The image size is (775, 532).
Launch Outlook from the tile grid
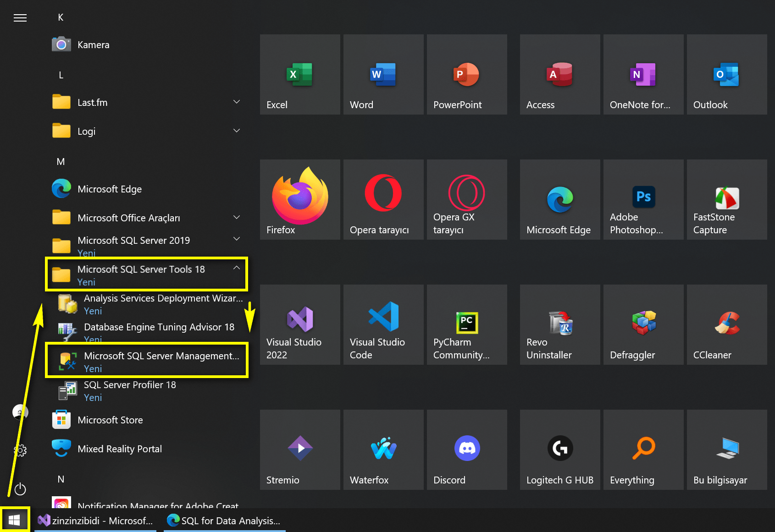[727, 74]
